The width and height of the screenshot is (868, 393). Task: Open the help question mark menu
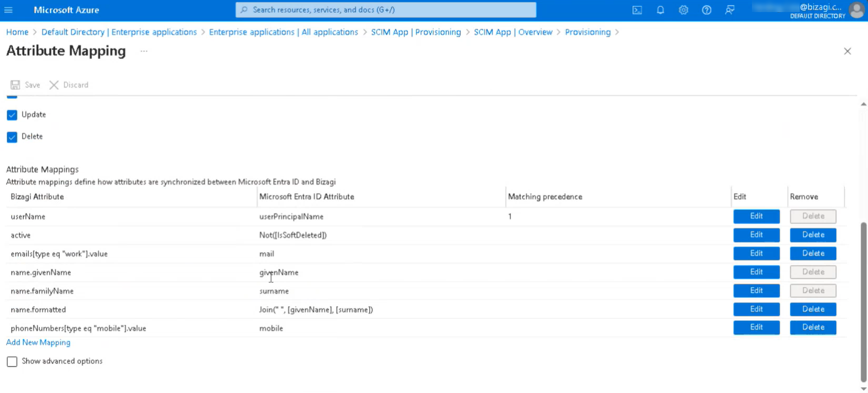[x=706, y=10]
